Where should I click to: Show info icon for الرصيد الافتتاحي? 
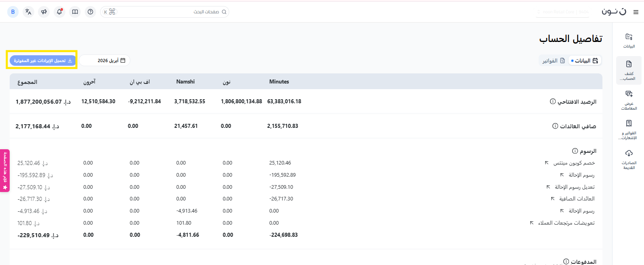553,101
